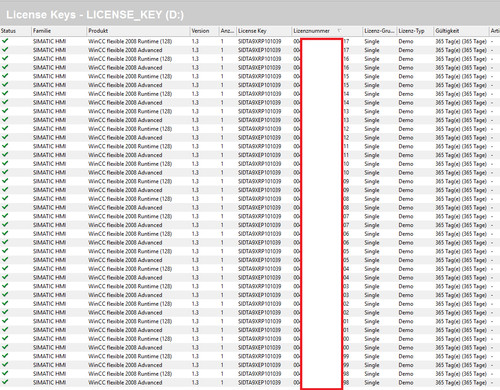Click the status checkmark of the Advanced row ending 15
The height and width of the screenshot is (390, 500).
pyautogui.click(x=5, y=84)
